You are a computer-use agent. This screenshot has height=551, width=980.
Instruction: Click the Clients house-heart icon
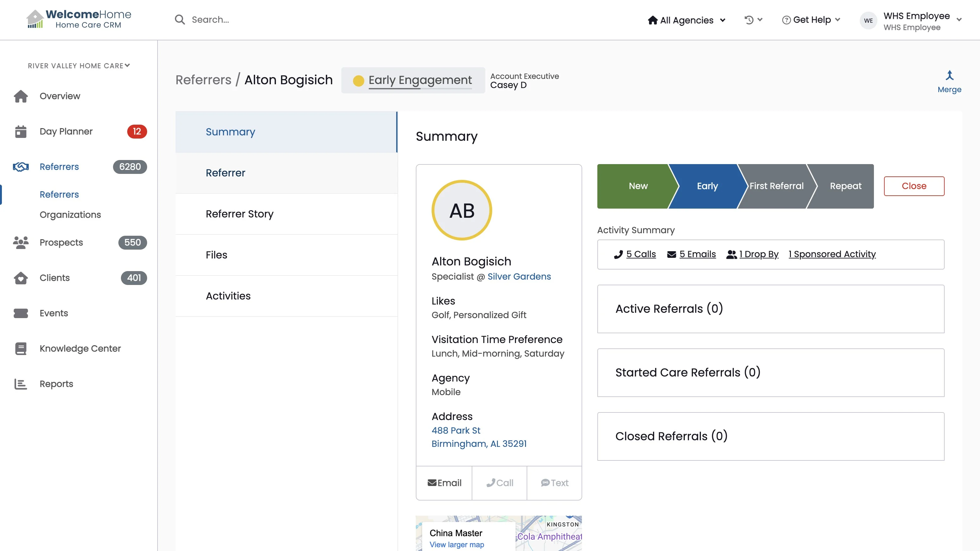coord(21,278)
